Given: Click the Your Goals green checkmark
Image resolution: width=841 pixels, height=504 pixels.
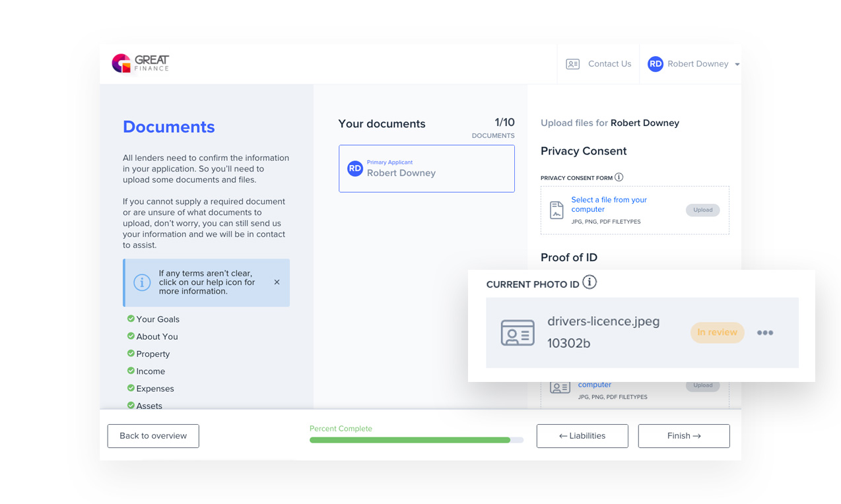Looking at the screenshot, I should tap(131, 319).
